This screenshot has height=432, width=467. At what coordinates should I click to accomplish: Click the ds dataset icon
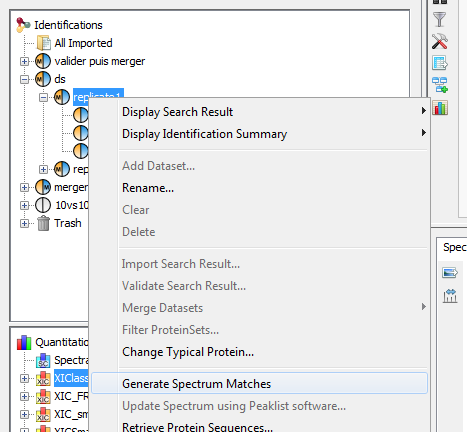pyautogui.click(x=43, y=79)
